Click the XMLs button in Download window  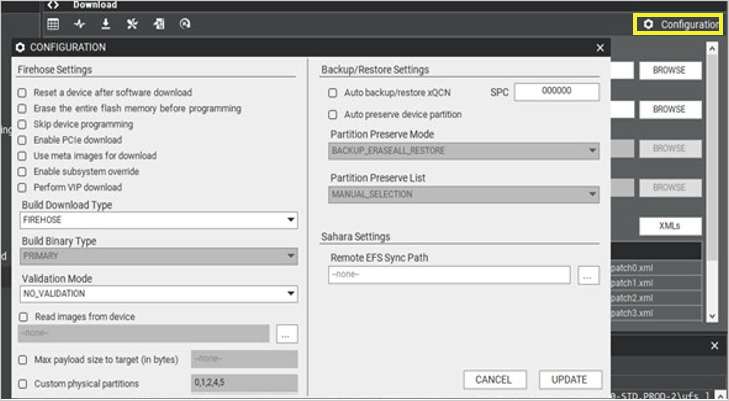(x=670, y=226)
